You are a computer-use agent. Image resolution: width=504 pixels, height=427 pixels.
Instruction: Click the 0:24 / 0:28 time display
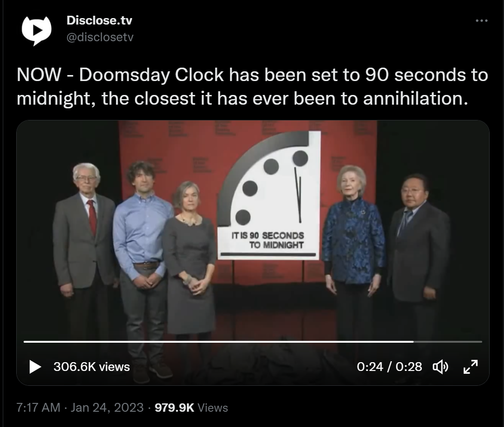click(x=389, y=367)
